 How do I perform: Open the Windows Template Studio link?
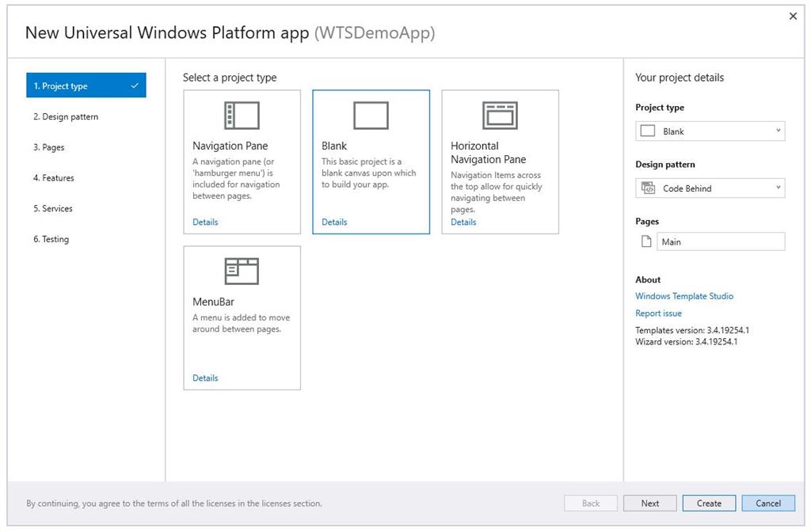coord(683,295)
